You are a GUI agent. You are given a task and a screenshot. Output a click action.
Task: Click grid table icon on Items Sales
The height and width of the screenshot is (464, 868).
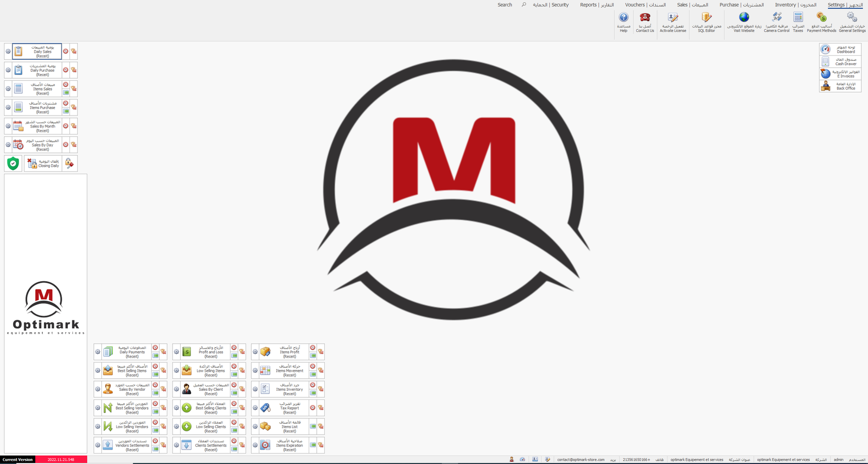pos(66,92)
